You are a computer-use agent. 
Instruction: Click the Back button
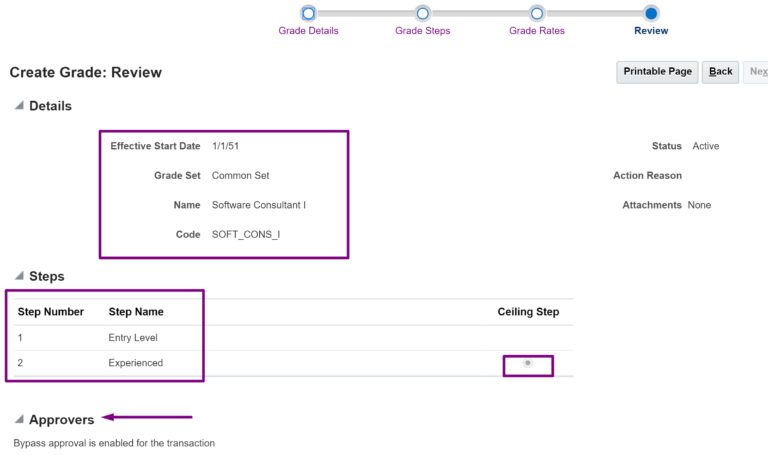720,72
